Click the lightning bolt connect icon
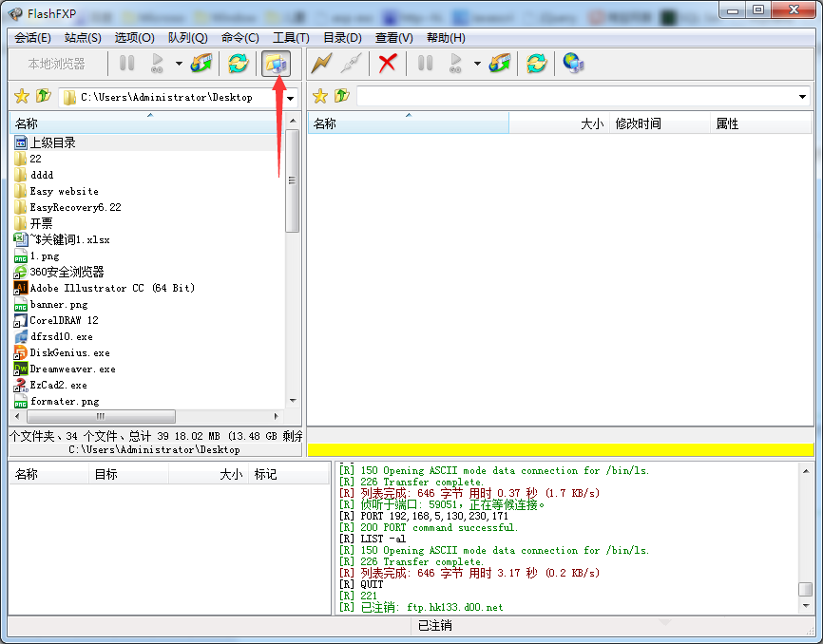Image resolution: width=823 pixels, height=644 pixels. point(322,64)
